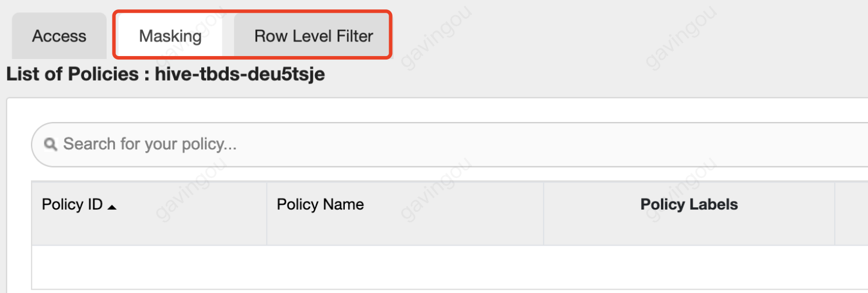Select the Masking tab

pyautogui.click(x=170, y=36)
